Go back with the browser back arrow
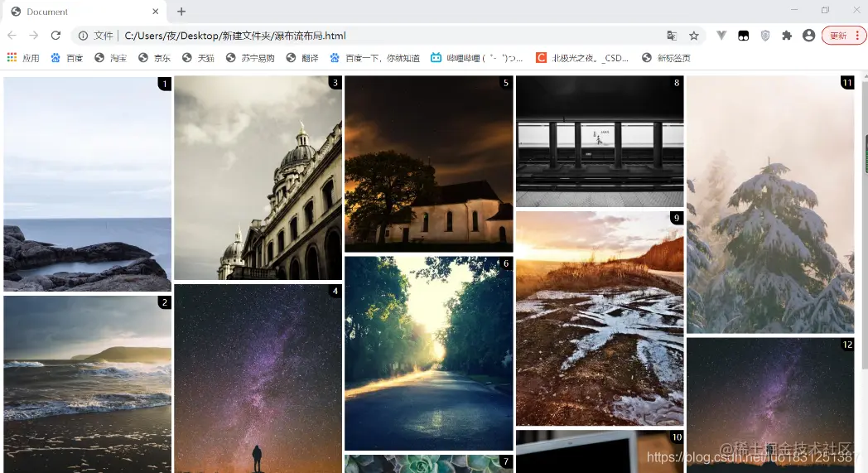Screen dimensions: 868x473 click(12, 36)
